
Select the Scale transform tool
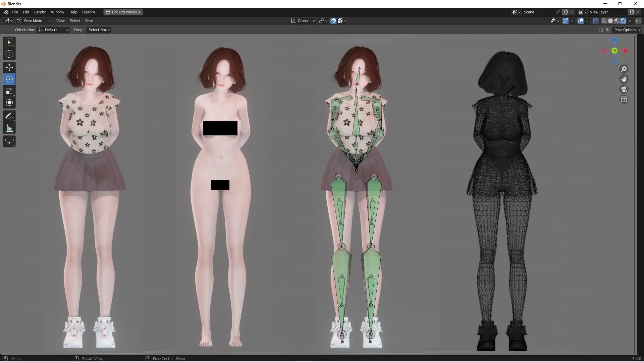(9, 91)
